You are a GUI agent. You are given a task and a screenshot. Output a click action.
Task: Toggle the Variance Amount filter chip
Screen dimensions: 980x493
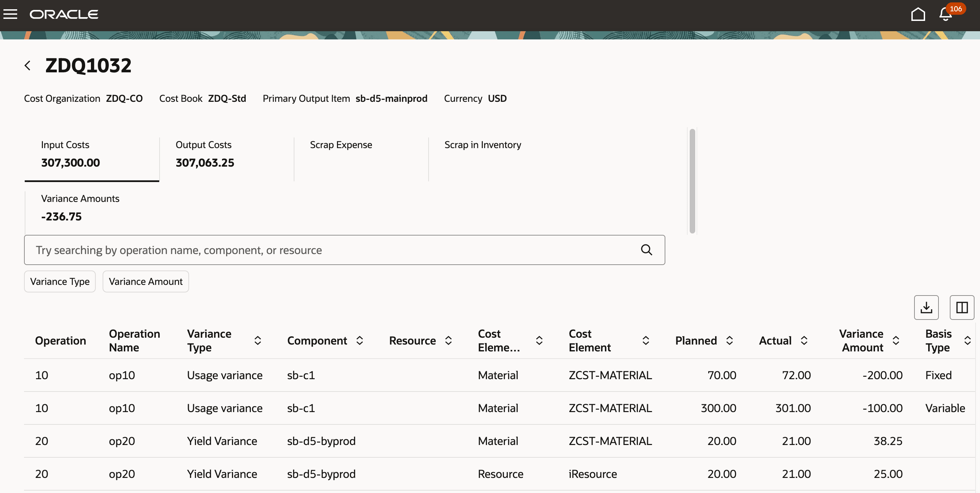[146, 281]
